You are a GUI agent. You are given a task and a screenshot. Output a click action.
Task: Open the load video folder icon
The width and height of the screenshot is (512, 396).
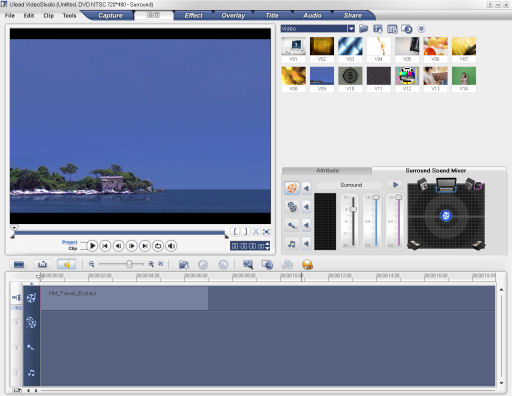(x=364, y=29)
